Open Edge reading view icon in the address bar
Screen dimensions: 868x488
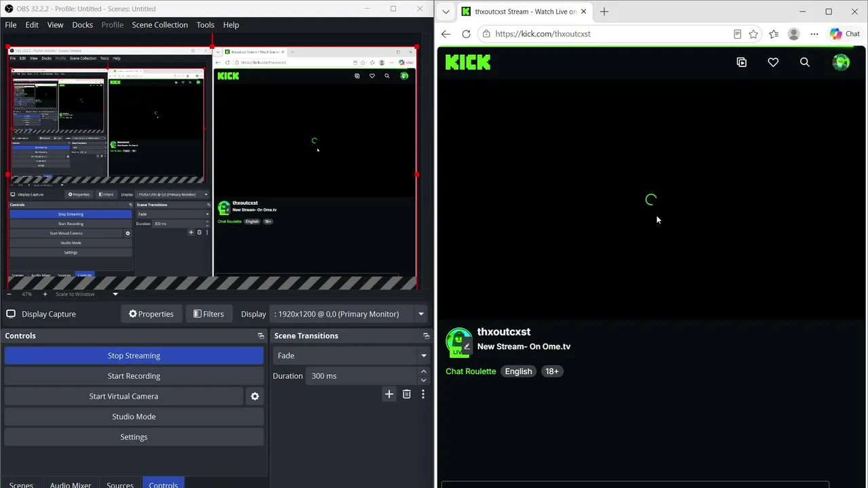[737, 34]
